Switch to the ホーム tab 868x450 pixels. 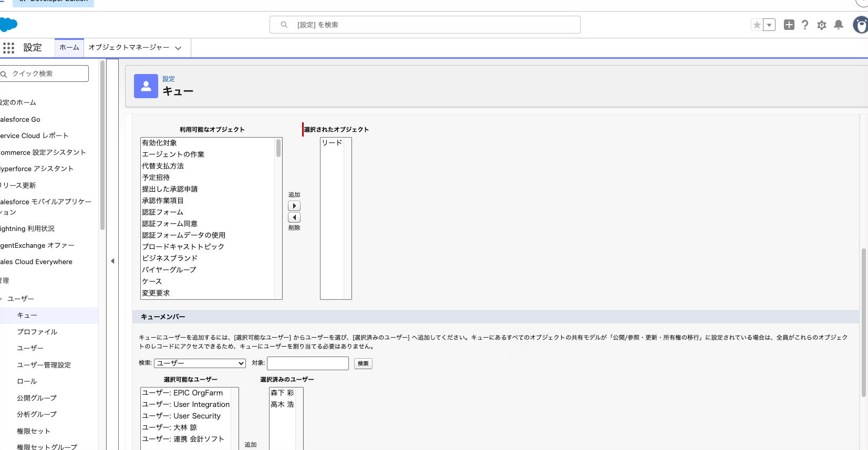click(x=69, y=47)
